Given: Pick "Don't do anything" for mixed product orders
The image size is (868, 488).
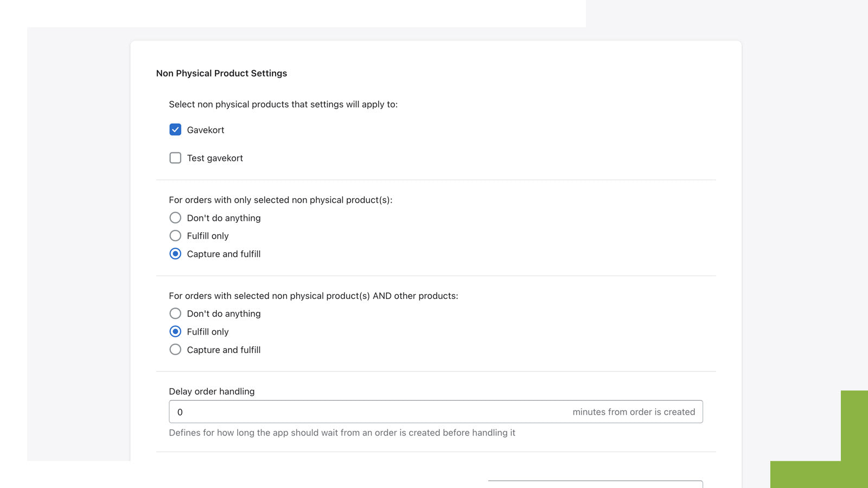Looking at the screenshot, I should tap(175, 313).
